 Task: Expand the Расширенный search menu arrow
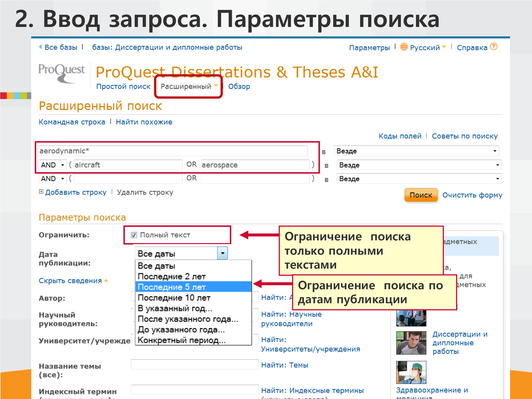(x=216, y=86)
